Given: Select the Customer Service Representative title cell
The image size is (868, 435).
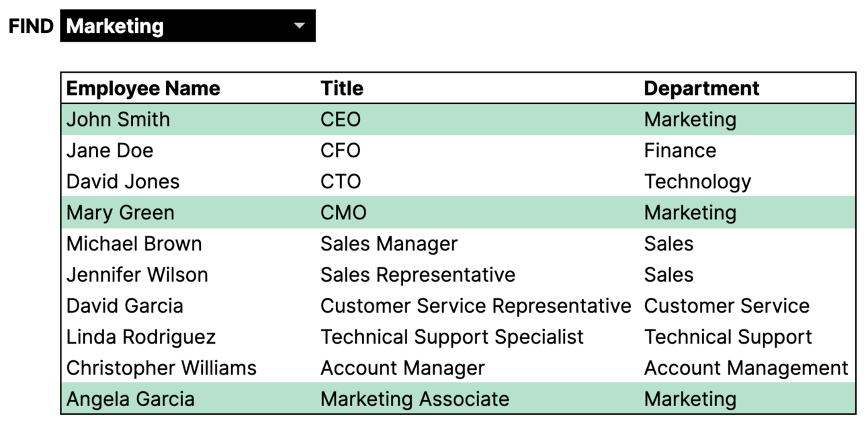Looking at the screenshot, I should point(476,306).
